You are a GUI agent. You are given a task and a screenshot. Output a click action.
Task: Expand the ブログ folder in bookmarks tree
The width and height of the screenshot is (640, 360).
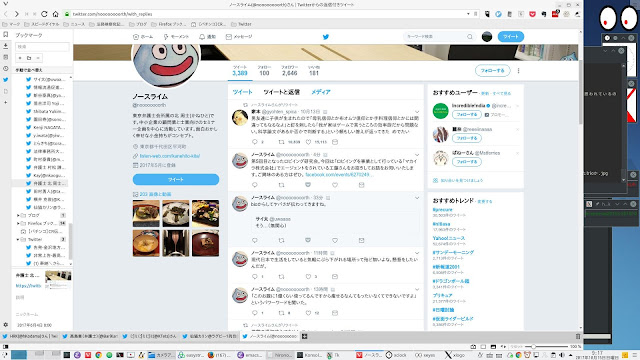(18, 215)
